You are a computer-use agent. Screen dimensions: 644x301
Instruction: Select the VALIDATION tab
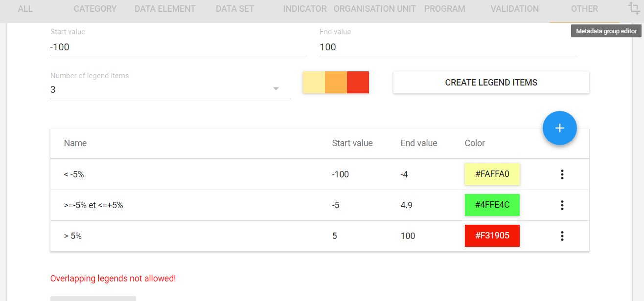(x=514, y=9)
